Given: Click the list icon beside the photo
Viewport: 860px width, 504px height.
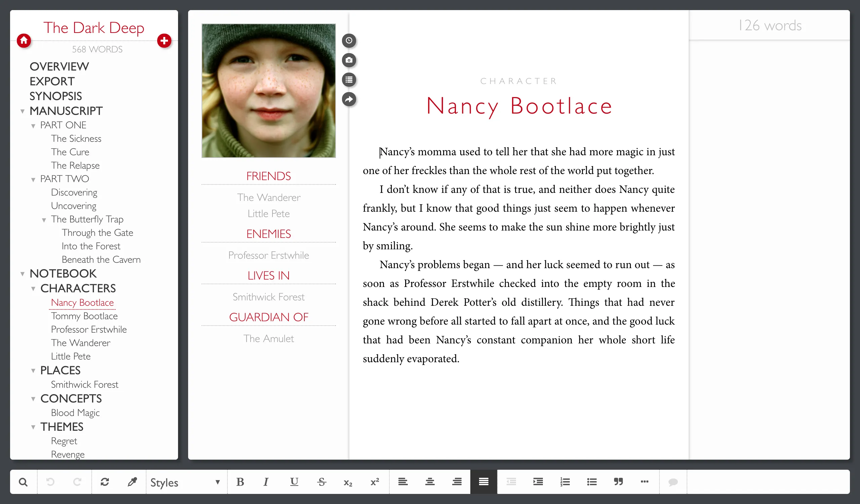Looking at the screenshot, I should tap(349, 80).
